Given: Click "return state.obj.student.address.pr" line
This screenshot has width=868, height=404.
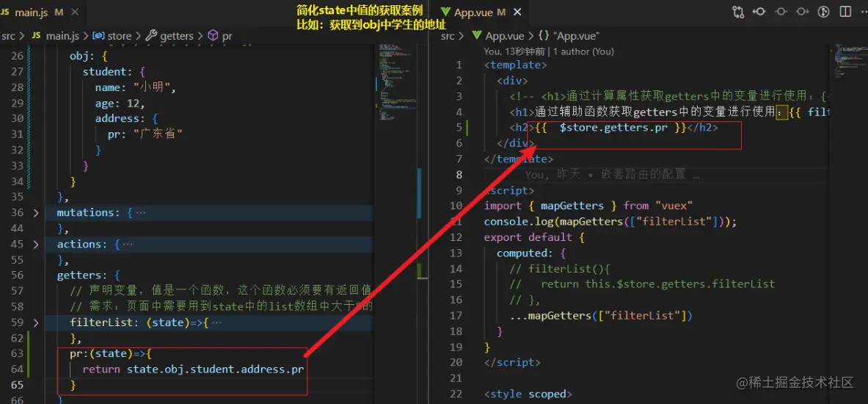Looking at the screenshot, I should [x=193, y=369].
